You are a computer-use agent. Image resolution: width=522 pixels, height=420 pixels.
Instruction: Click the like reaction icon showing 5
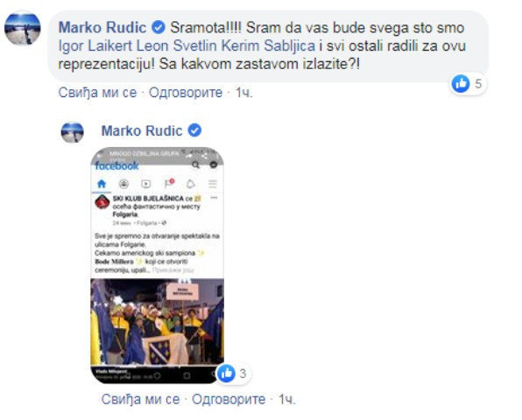pyautogui.click(x=461, y=84)
